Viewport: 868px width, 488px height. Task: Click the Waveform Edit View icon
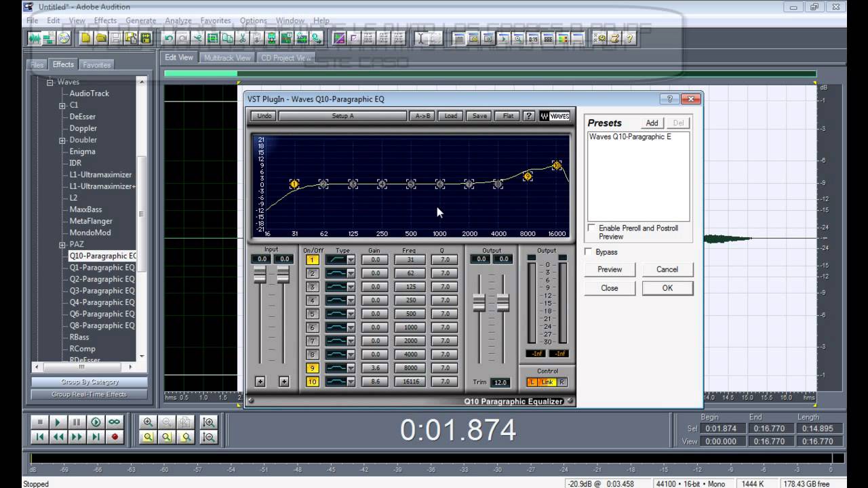pyautogui.click(x=33, y=39)
